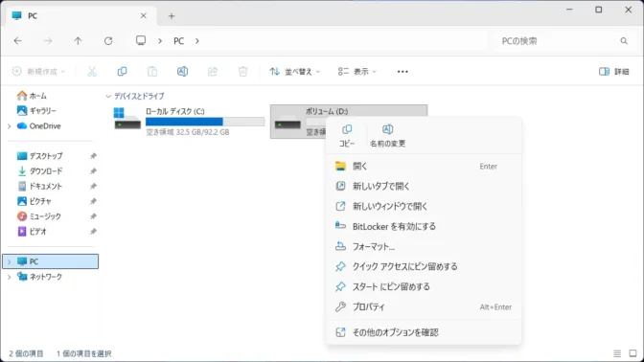Screen dimensions: 644x362
Task: Click the pin icon beside ビデオ
Action: 93,232
